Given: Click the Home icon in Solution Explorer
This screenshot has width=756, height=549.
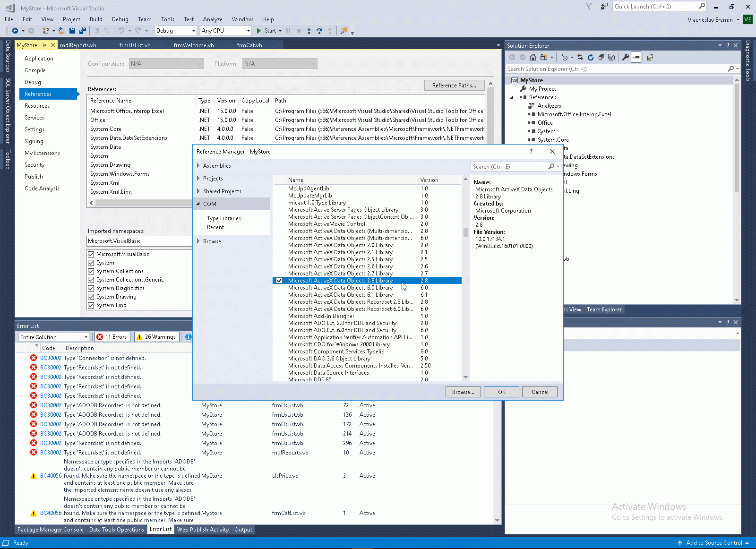Looking at the screenshot, I should 533,57.
